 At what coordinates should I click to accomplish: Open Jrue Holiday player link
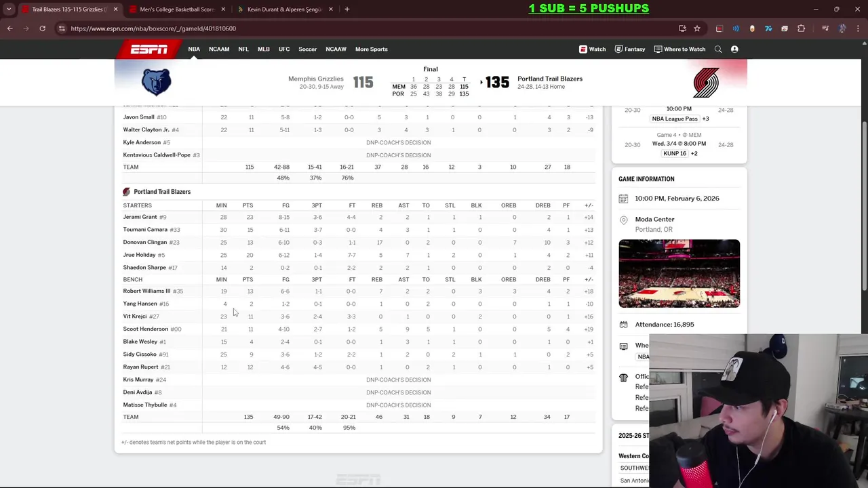[139, 255]
